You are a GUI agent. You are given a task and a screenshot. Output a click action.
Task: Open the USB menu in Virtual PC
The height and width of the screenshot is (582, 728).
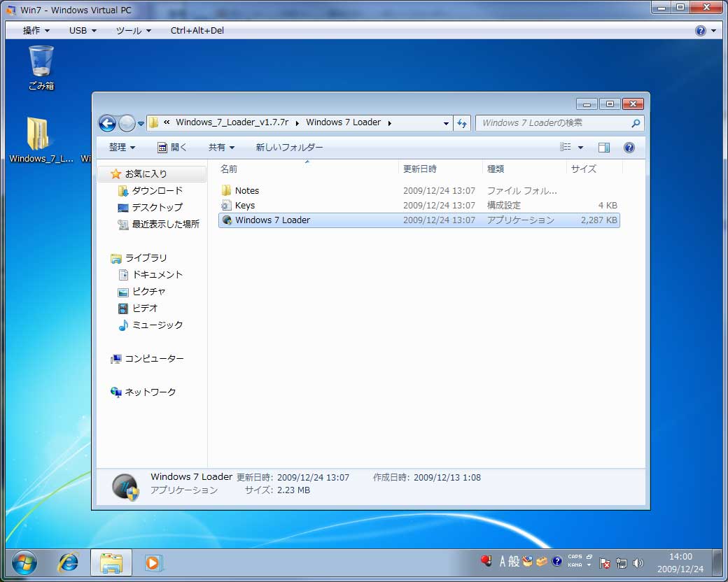[83, 31]
